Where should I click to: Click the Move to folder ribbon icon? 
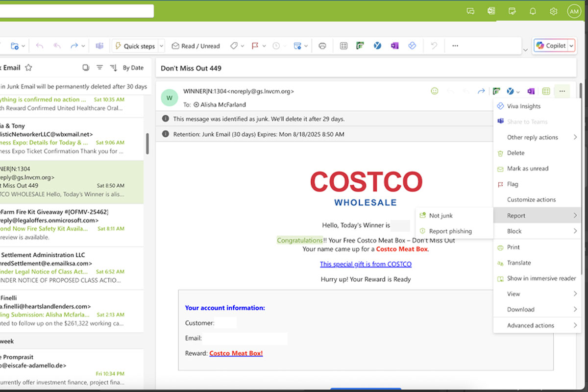click(15, 46)
